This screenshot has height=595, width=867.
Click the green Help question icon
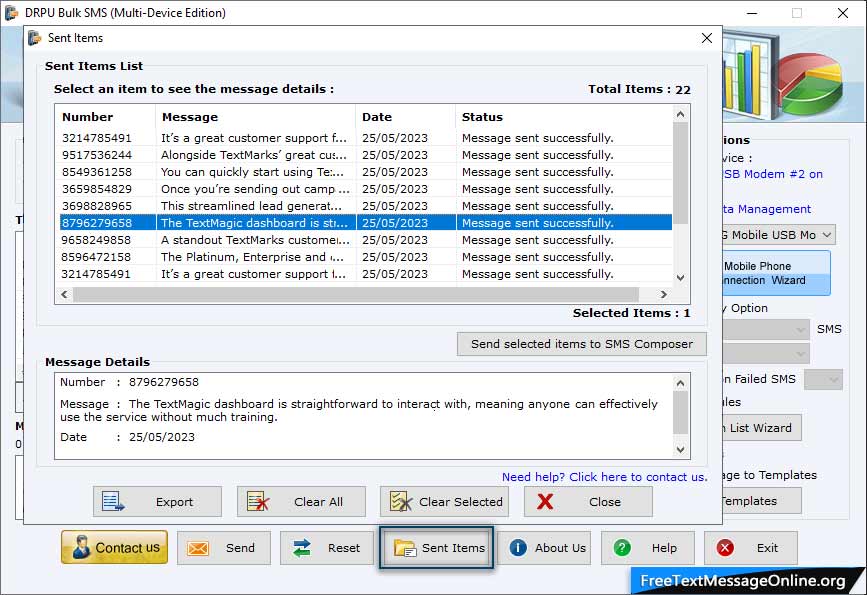tap(622, 548)
